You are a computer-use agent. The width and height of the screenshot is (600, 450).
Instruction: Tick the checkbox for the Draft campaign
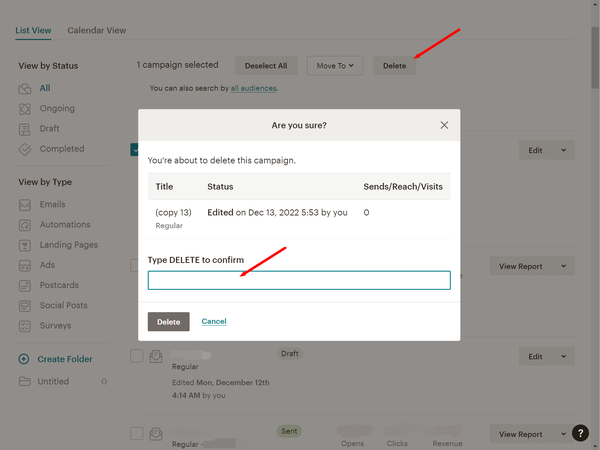[137, 356]
